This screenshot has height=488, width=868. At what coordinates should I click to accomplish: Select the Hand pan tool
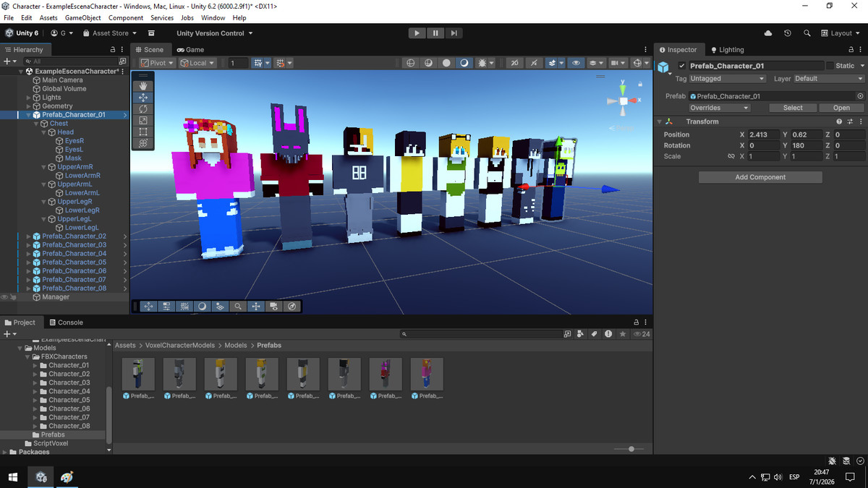142,86
